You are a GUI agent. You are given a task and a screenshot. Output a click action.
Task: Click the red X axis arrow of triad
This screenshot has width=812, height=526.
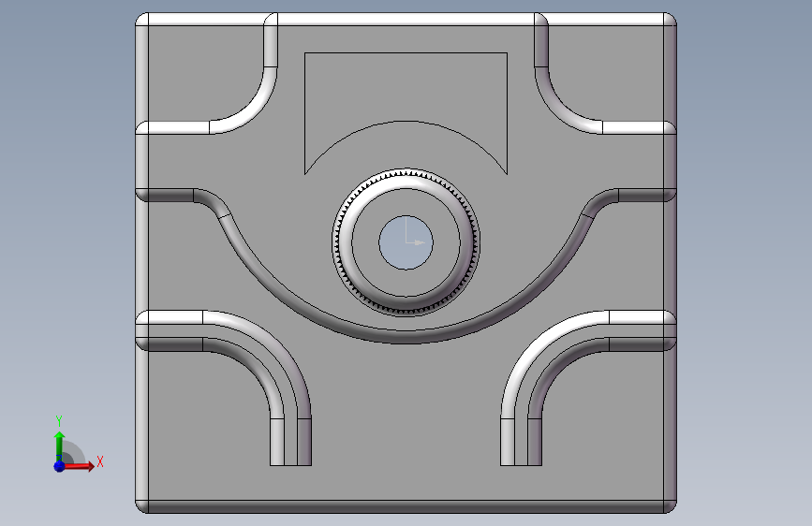(79, 466)
